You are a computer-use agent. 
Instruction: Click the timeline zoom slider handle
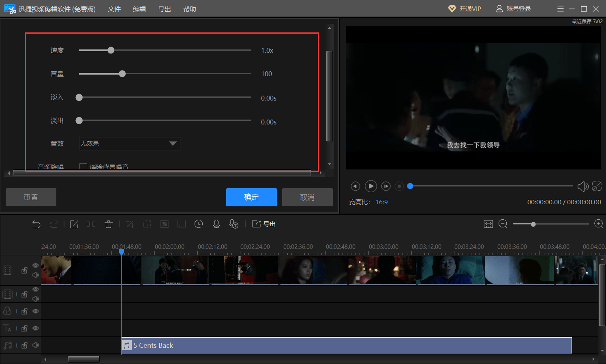tap(533, 224)
